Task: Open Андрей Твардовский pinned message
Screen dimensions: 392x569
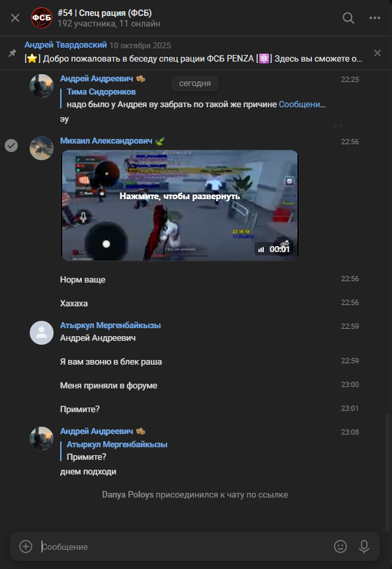Action: click(193, 53)
